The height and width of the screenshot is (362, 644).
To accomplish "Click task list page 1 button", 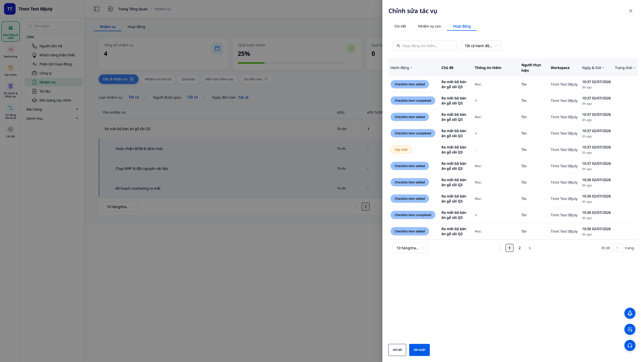I will pos(365,207).
